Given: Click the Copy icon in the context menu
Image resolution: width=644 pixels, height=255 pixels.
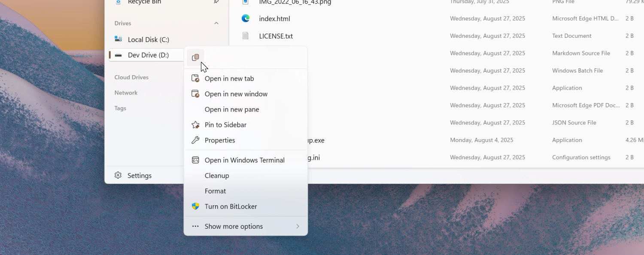Looking at the screenshot, I should point(196,57).
